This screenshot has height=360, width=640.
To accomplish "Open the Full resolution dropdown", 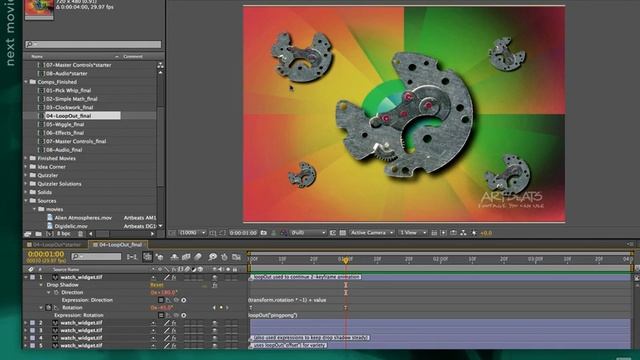I will coord(308,233).
